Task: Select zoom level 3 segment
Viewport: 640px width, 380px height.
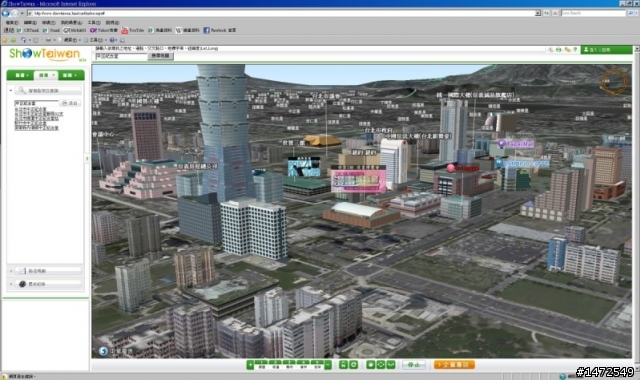Action: [x=289, y=364]
